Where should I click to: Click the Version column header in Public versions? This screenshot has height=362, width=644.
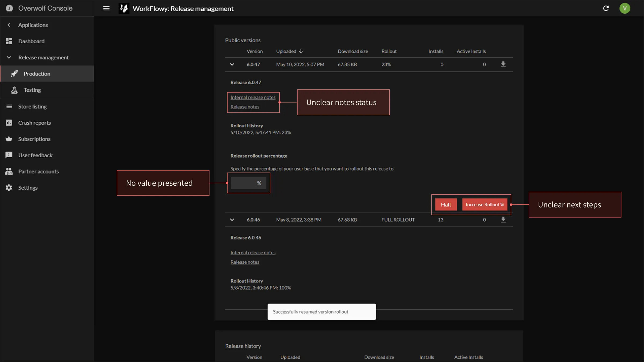pos(254,51)
